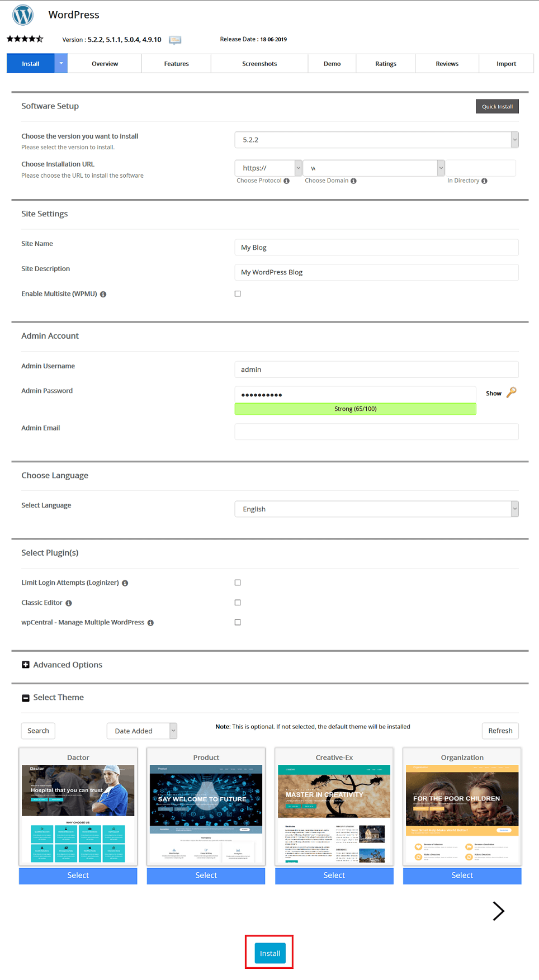Click the info icon next to Choose Domain
Image resolution: width=539 pixels, height=980 pixels.
tap(353, 181)
